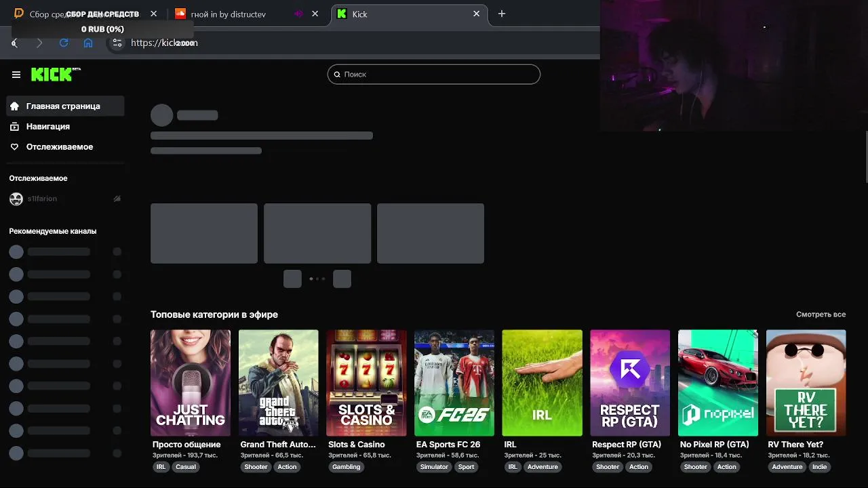Switch to the SoundCloud distructev tab
The image size is (868, 488).
[248, 14]
